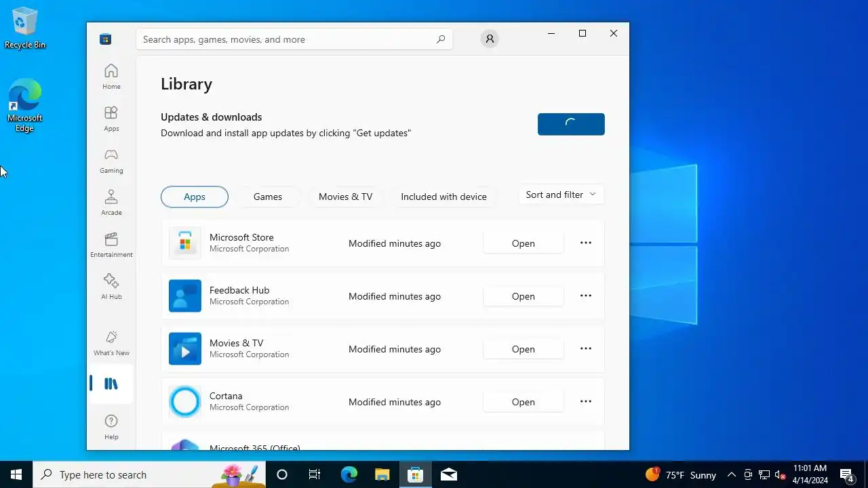The image size is (868, 488).
Task: Open the Home section in the sidebar
Action: (111, 76)
